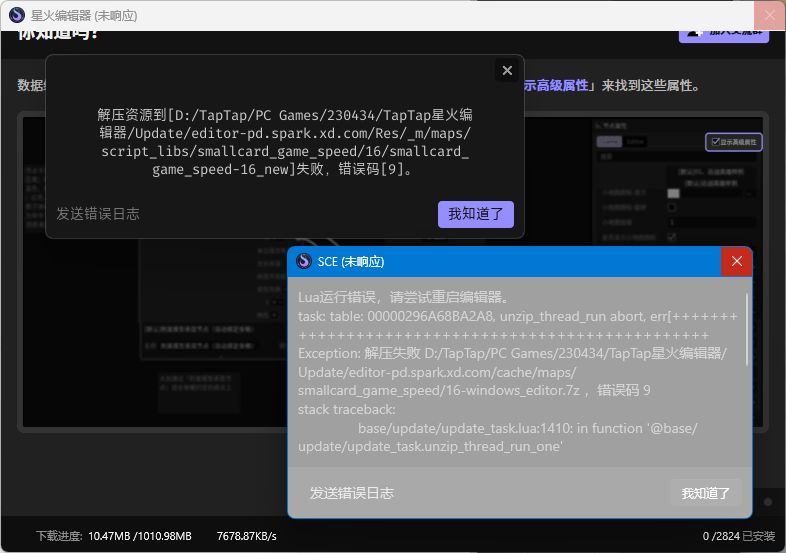The width and height of the screenshot is (786, 553).
Task: Close the unresponsive 星火编辑器 main window
Action: (x=769, y=15)
